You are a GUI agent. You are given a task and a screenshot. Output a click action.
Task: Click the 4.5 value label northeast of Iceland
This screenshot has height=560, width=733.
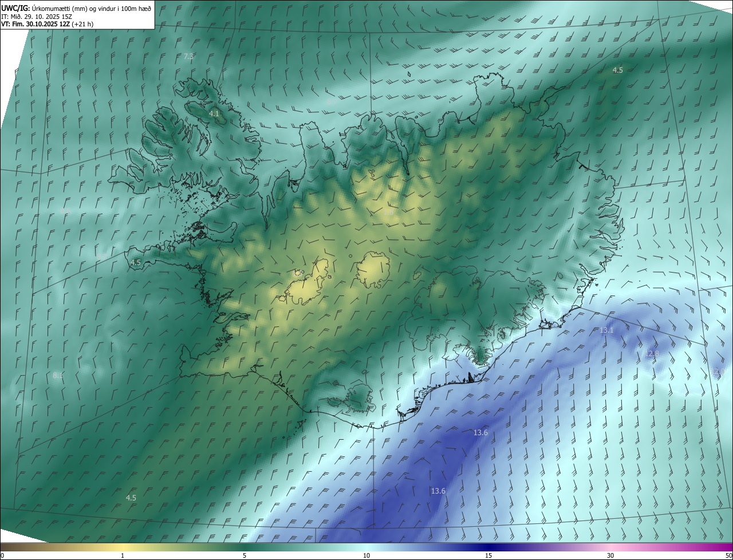click(617, 70)
